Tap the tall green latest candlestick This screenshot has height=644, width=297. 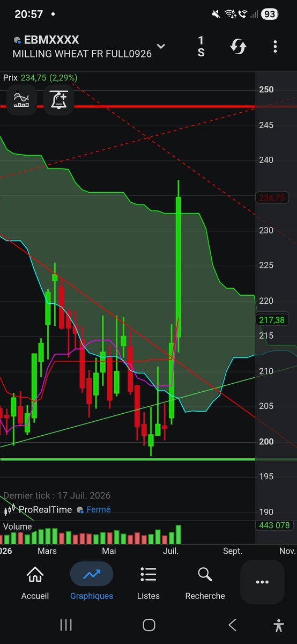coord(179,267)
